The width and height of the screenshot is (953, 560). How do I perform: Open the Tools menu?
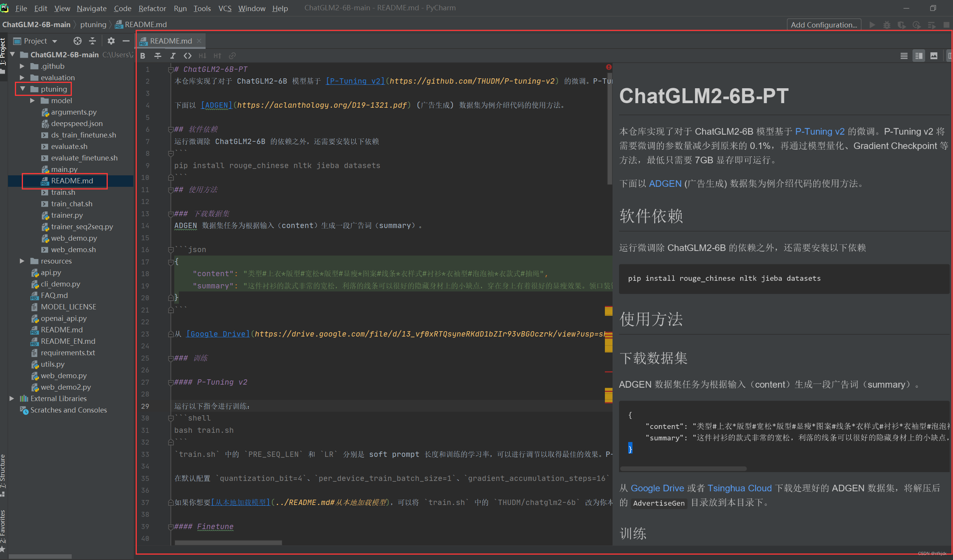pos(202,8)
